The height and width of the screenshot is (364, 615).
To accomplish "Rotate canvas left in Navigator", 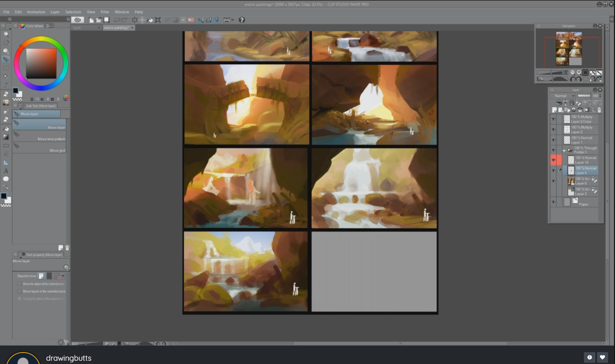I will tap(573, 79).
